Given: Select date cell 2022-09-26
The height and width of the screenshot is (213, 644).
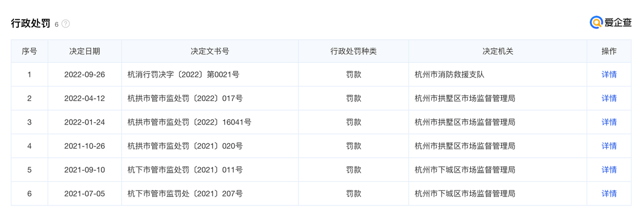Looking at the screenshot, I should (85, 75).
